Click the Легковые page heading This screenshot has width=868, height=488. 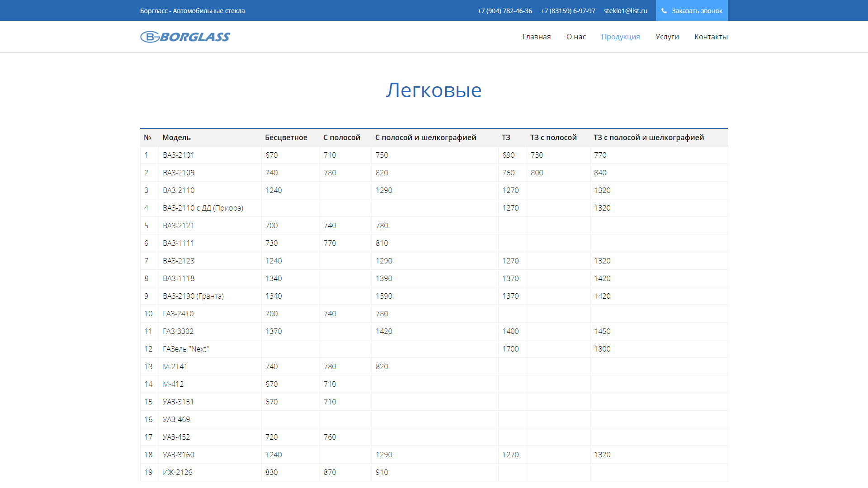coord(434,90)
